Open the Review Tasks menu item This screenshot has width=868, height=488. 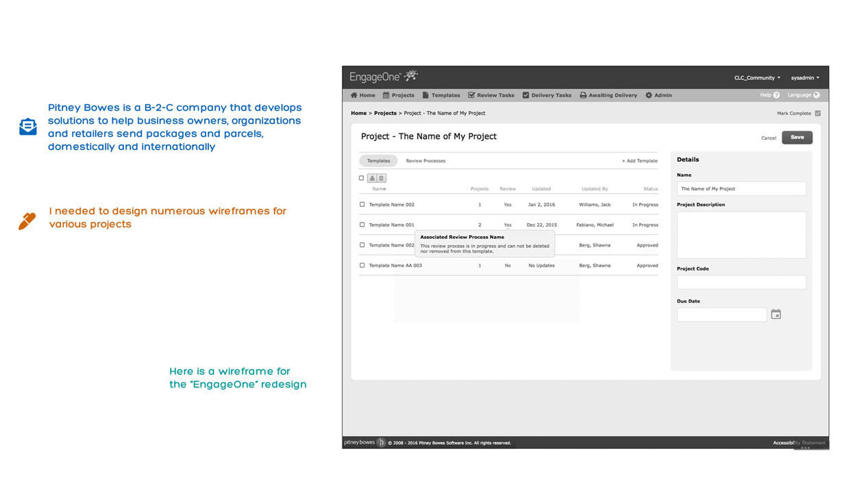pos(491,95)
